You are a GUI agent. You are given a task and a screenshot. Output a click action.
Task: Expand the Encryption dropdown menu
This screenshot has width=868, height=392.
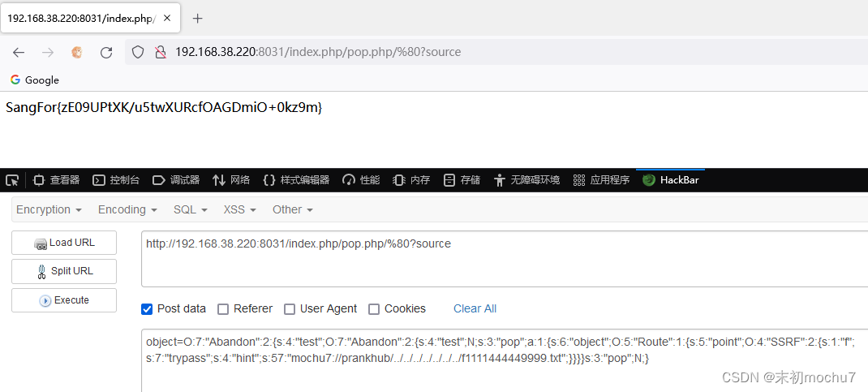click(x=49, y=210)
